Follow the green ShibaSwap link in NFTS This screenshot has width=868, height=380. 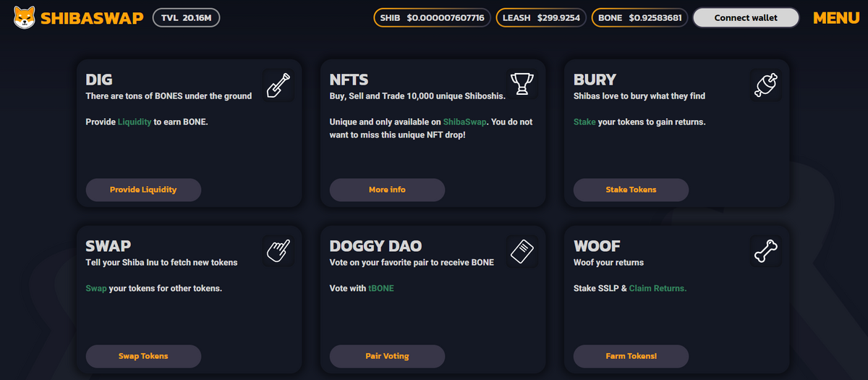(x=464, y=122)
